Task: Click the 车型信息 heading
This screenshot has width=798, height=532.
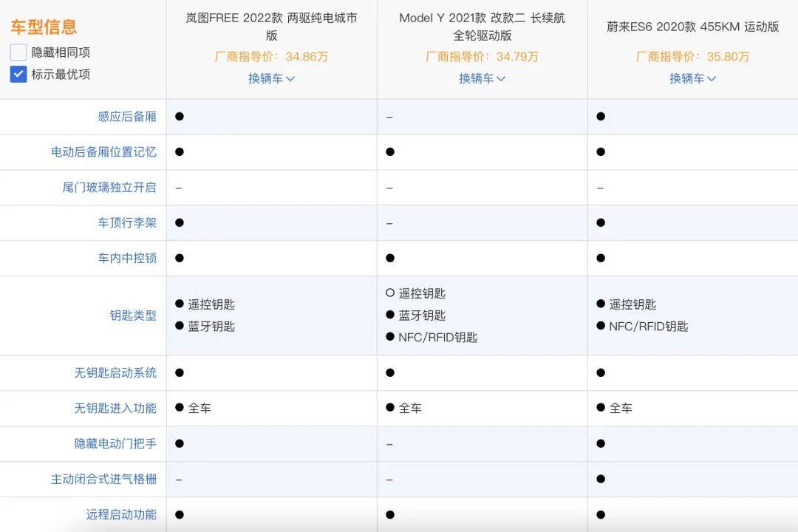Action: [x=44, y=27]
